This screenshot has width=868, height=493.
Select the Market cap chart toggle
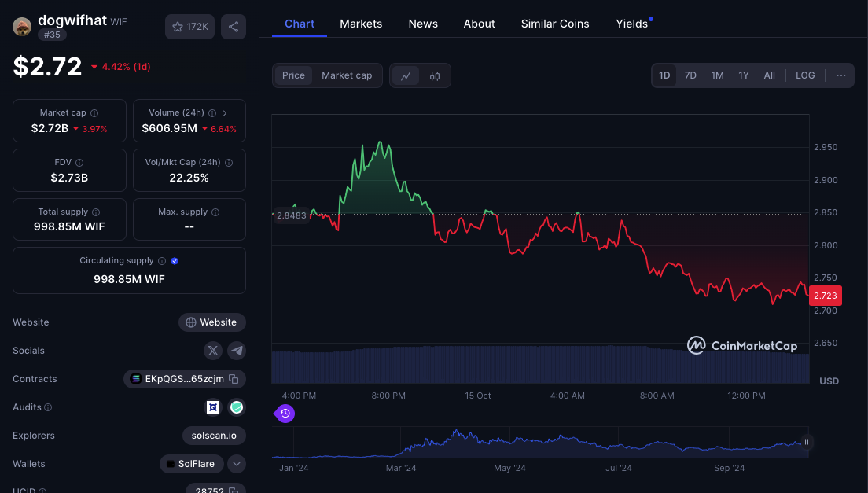point(347,75)
